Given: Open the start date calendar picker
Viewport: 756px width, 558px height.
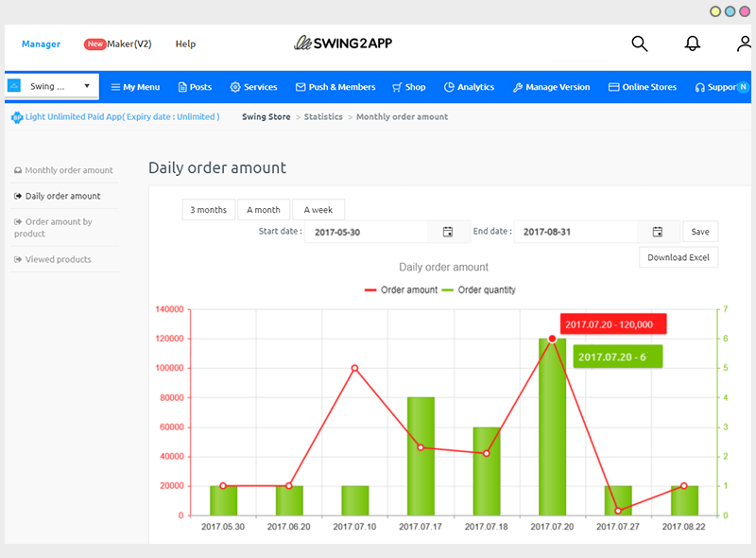Looking at the screenshot, I should [x=448, y=231].
